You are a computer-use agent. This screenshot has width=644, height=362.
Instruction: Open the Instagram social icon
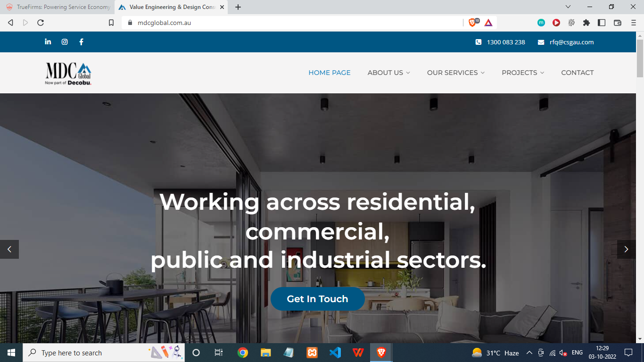[65, 41]
